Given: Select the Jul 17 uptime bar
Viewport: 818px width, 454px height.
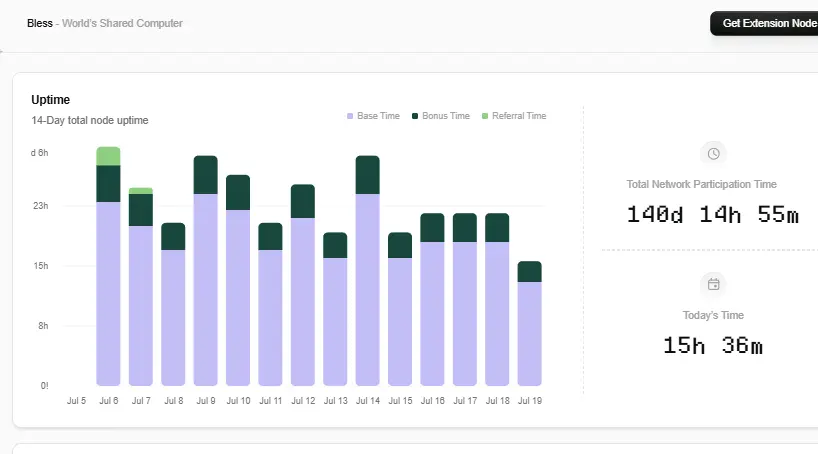Looking at the screenshot, I should pyautogui.click(x=465, y=300).
